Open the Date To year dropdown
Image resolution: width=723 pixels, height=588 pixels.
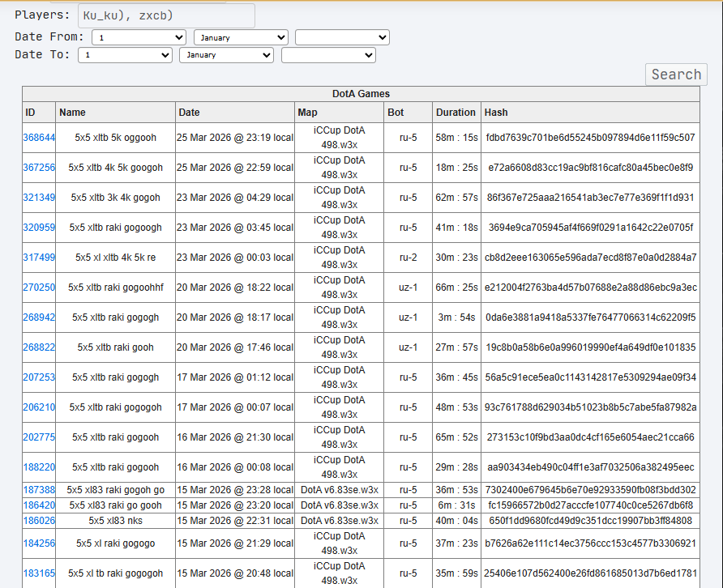click(328, 55)
